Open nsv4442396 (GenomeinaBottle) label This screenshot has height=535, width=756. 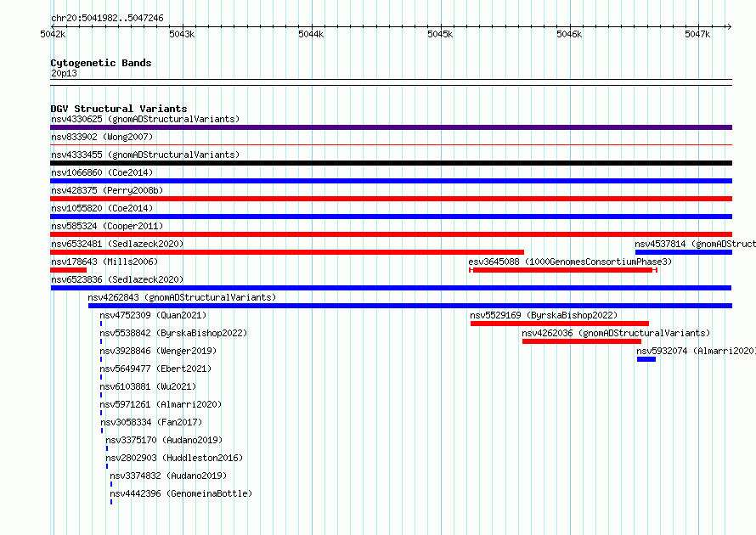tap(181, 493)
